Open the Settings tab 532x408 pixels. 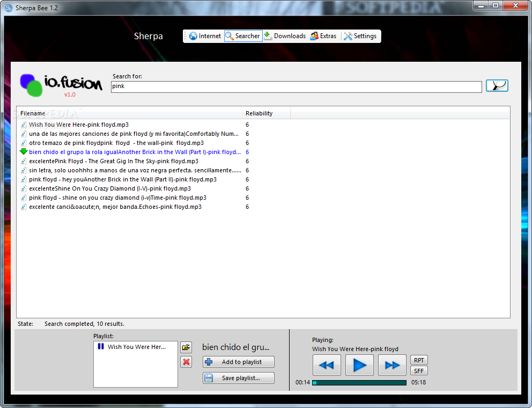point(360,36)
